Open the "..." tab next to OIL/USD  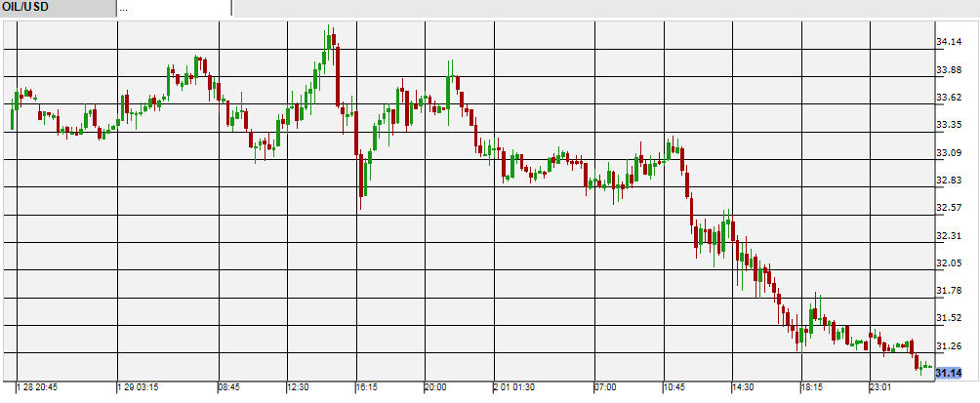pyautogui.click(x=174, y=9)
